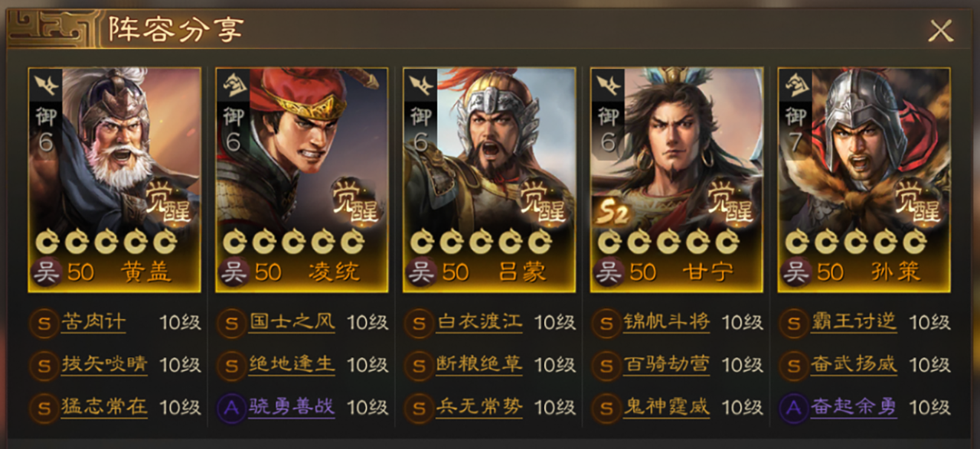Open the 拔矢啖睛 skill details
This screenshot has height=449, width=980.
[x=104, y=365]
